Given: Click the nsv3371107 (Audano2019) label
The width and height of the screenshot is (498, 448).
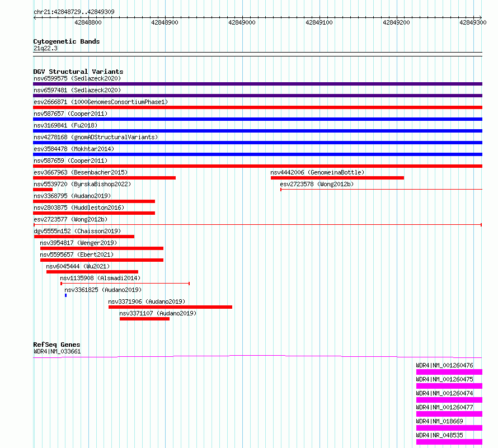Looking at the screenshot, I should point(158,313).
